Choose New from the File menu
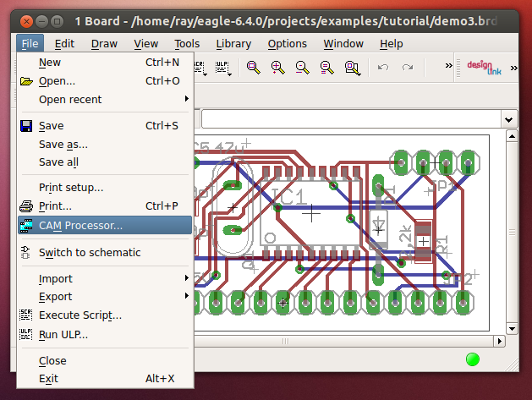 pos(105,63)
